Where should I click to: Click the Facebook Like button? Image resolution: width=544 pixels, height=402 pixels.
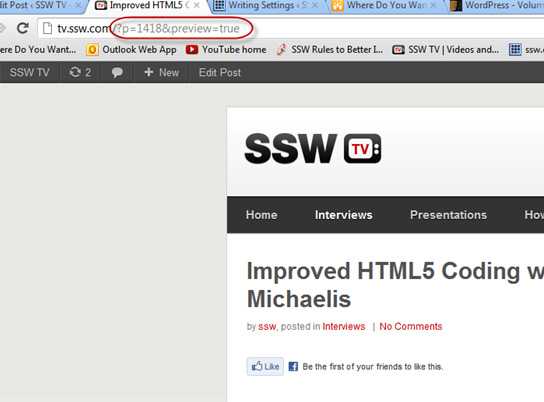tap(265, 366)
